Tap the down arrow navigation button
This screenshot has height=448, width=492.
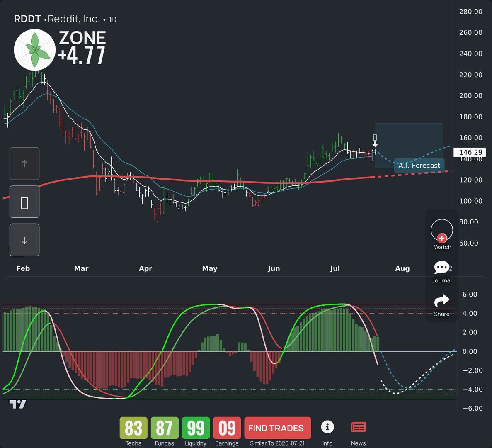(24, 240)
